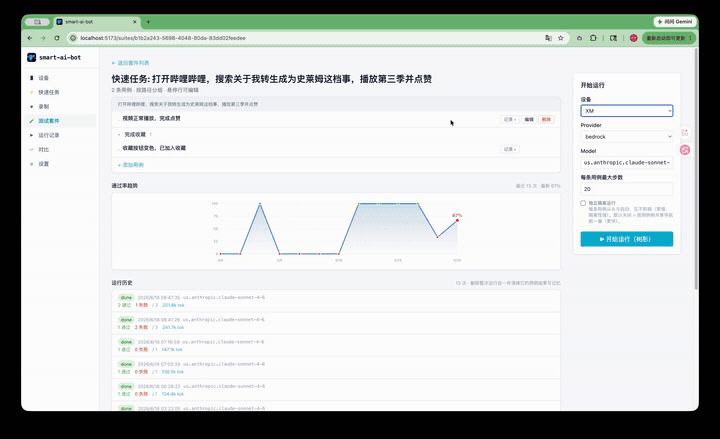Image resolution: width=720 pixels, height=439 pixels.
Task: Click the round pink floating icon at right
Action: tap(685, 150)
